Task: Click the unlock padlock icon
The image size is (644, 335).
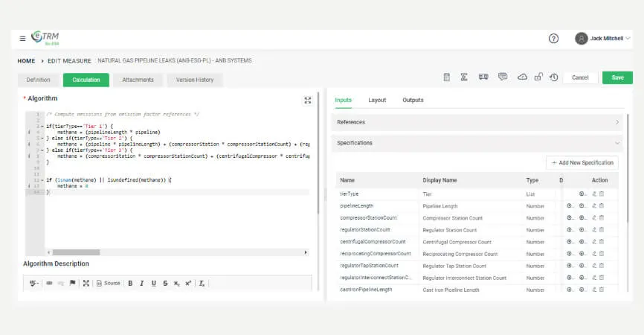Action: (538, 77)
